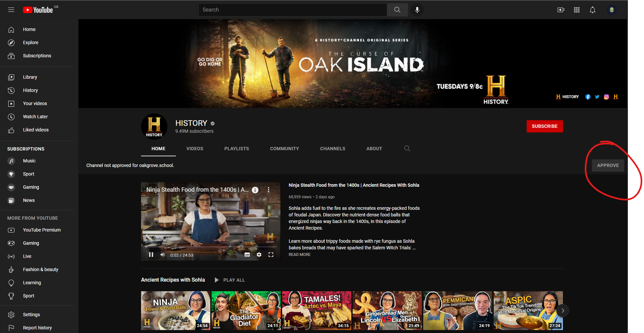Open Ancient Recipes with Sohla playlist title
644x333 pixels.
tap(173, 280)
